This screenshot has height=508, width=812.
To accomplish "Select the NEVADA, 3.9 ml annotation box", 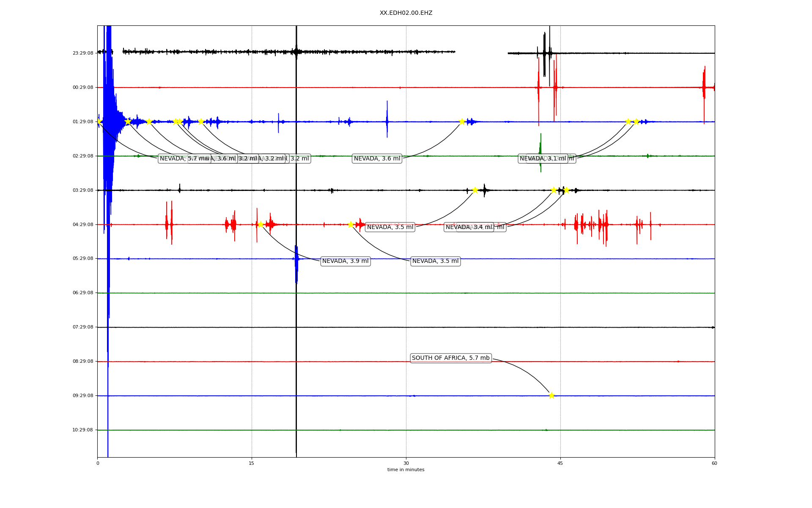I will point(345,261).
